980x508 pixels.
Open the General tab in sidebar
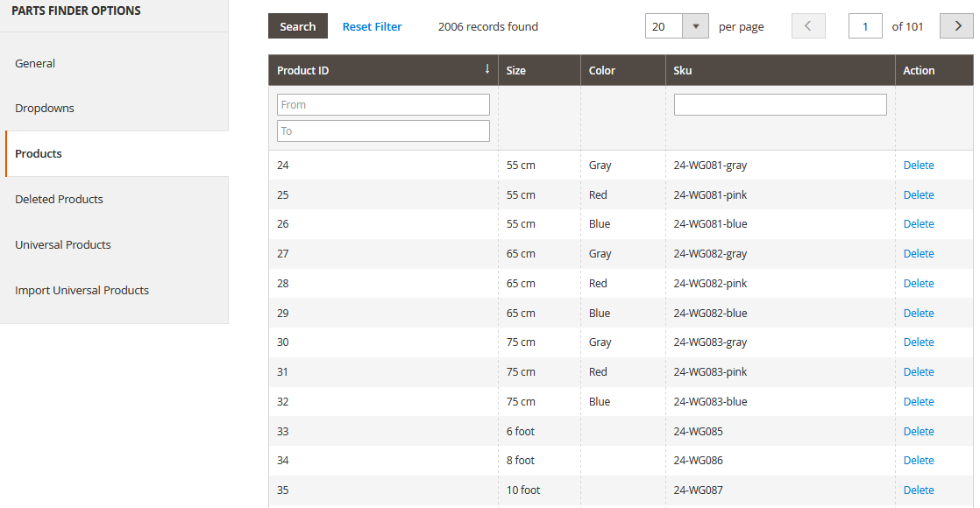point(35,63)
